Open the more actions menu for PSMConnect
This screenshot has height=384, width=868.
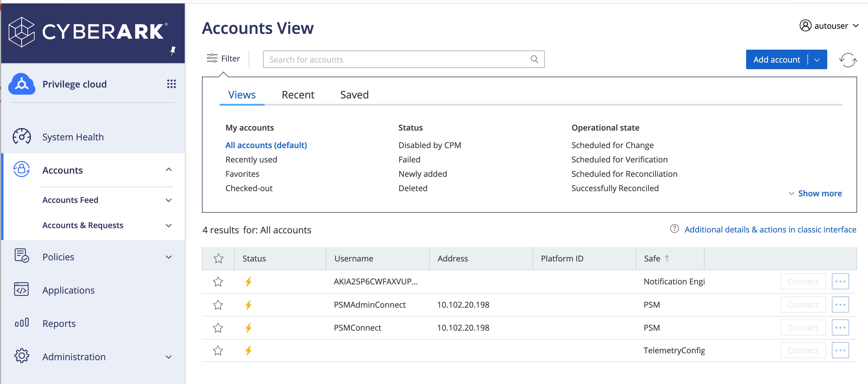coord(840,327)
